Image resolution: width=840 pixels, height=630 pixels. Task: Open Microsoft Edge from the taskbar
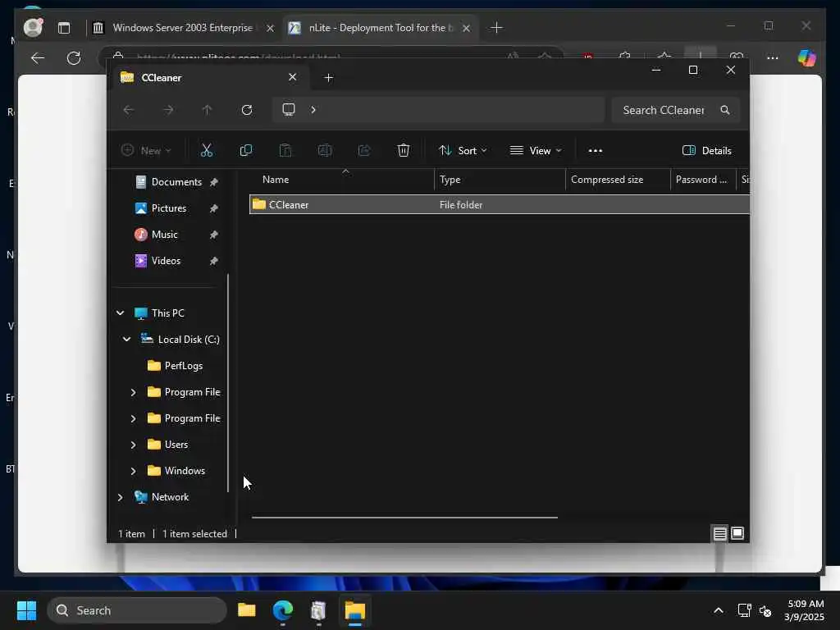coord(282,610)
